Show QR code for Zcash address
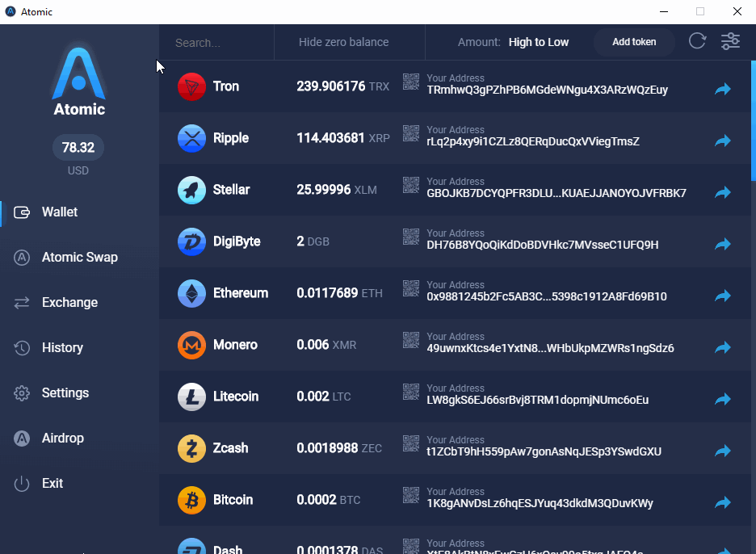756x554 pixels. pyautogui.click(x=411, y=443)
